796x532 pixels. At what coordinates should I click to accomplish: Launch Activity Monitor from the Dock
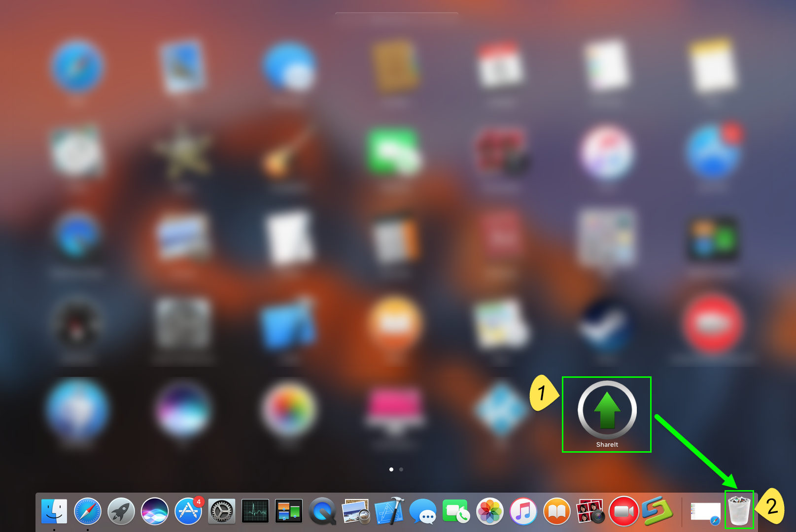tap(254, 511)
